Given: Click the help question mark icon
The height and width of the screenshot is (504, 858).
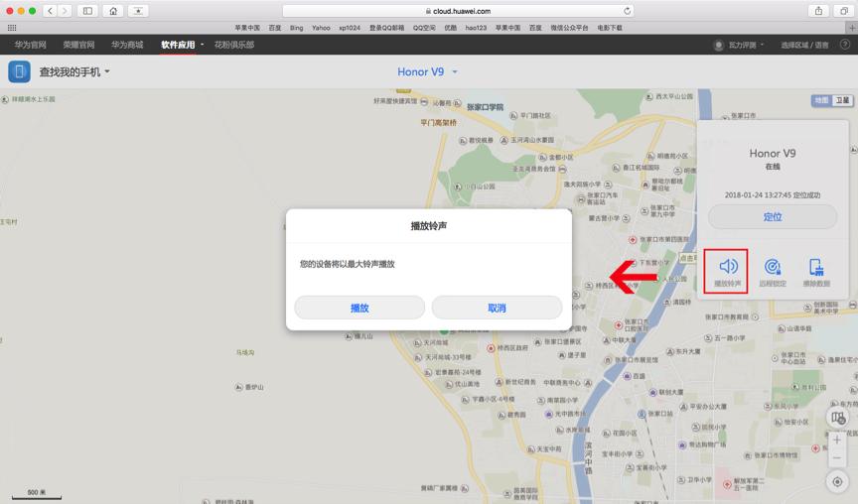Looking at the screenshot, I should pyautogui.click(x=844, y=45).
